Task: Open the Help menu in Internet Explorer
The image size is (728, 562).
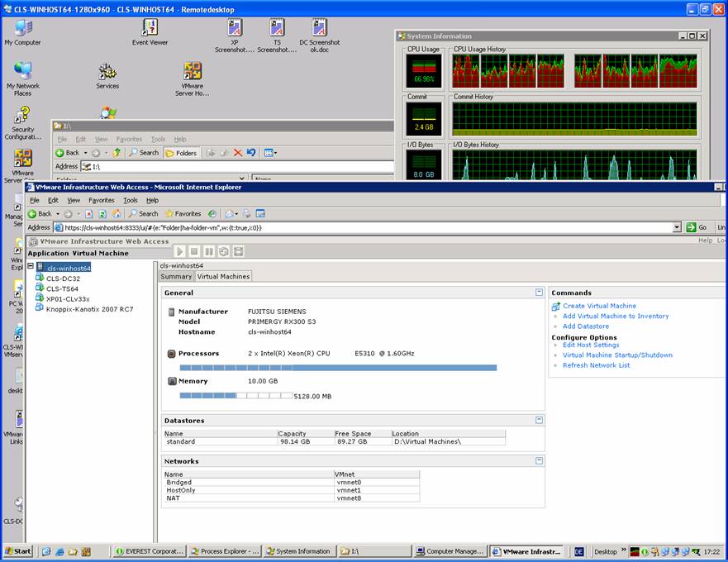Action: click(152, 200)
